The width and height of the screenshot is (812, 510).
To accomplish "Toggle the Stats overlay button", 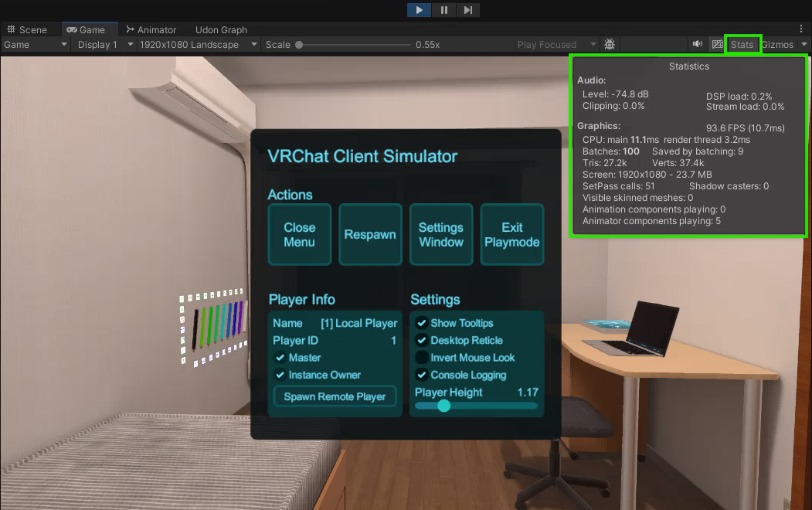I will (742, 45).
